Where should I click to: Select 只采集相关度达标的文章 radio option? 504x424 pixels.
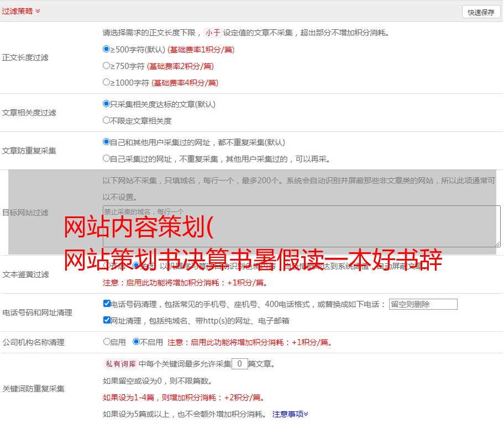click(x=107, y=104)
